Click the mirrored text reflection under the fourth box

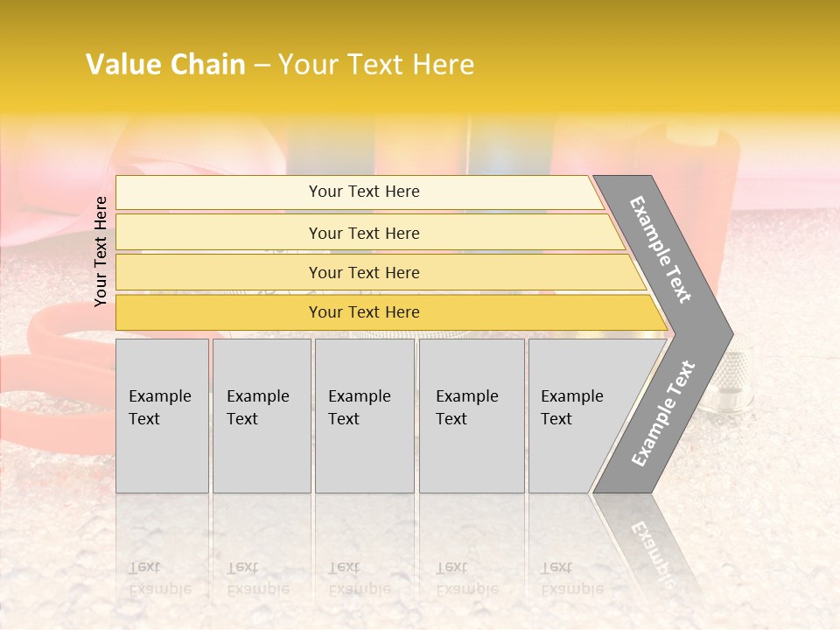pos(467,578)
